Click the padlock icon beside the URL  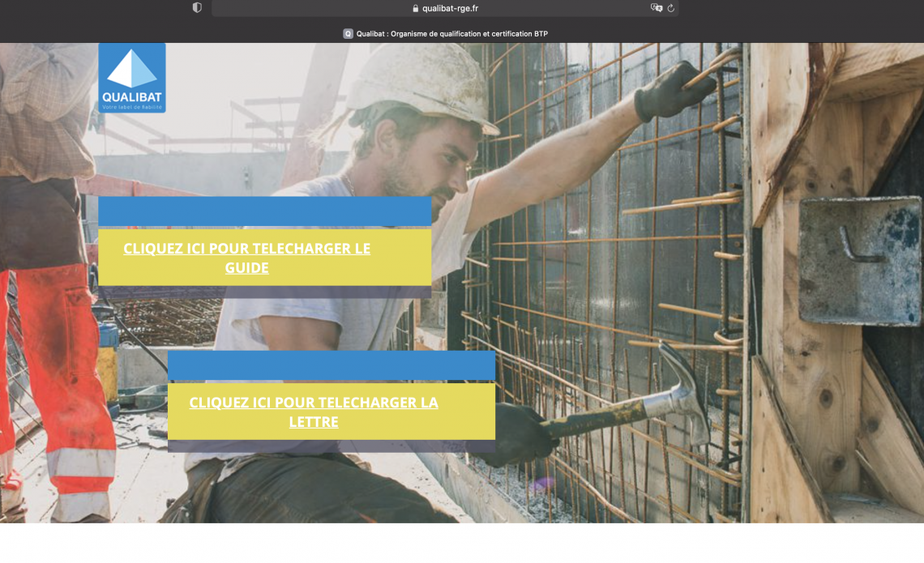(x=416, y=8)
